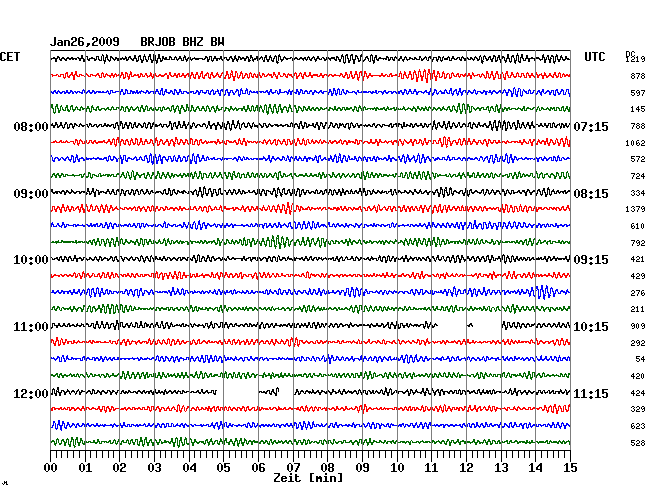This screenshot has height=494, width=650.
Task: Click the axis title "Zeit [min]"
Action: 308,478
